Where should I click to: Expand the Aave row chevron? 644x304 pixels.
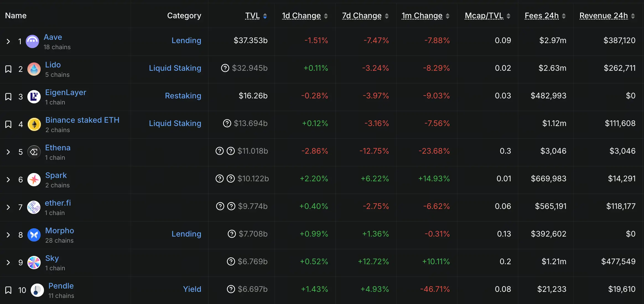(8, 41)
